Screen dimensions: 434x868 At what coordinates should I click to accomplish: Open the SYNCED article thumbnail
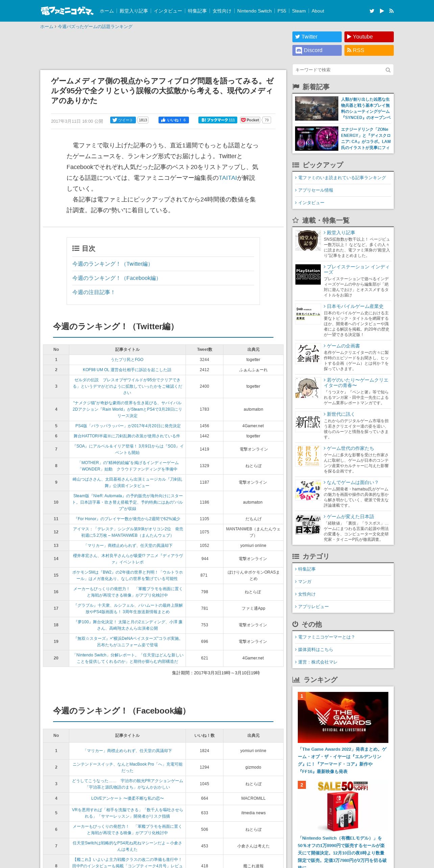(317, 108)
